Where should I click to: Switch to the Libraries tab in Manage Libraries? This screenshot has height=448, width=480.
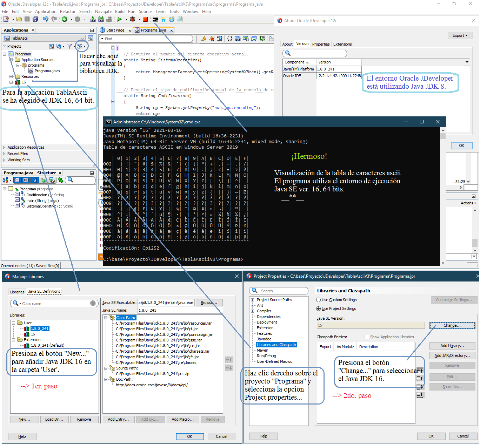point(17,292)
